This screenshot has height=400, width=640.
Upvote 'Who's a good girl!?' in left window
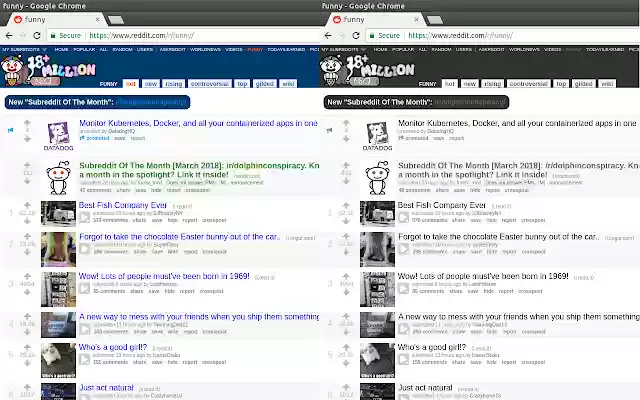[27, 347]
